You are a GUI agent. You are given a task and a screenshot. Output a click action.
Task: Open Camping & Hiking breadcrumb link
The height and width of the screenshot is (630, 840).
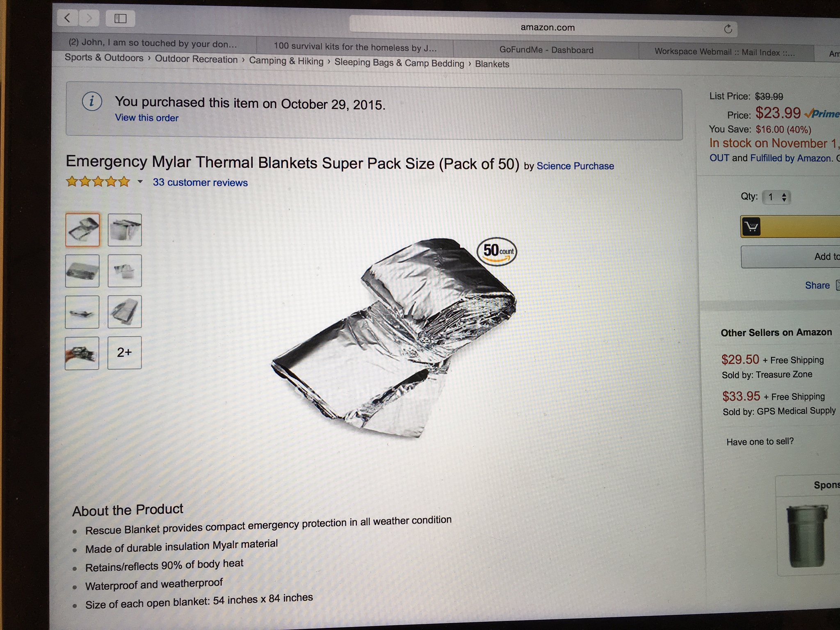(x=286, y=61)
